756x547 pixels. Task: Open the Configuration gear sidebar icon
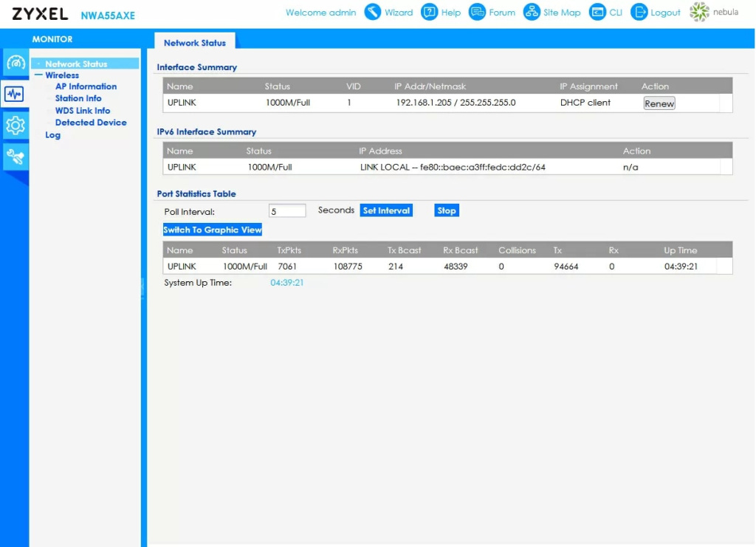click(x=15, y=125)
